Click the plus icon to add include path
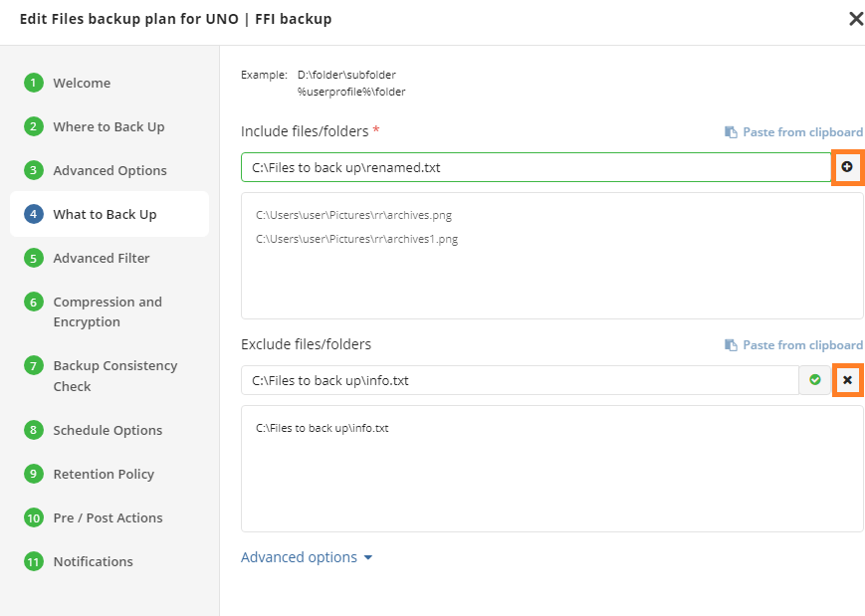Screen dimensions: 865x616 click(847, 166)
